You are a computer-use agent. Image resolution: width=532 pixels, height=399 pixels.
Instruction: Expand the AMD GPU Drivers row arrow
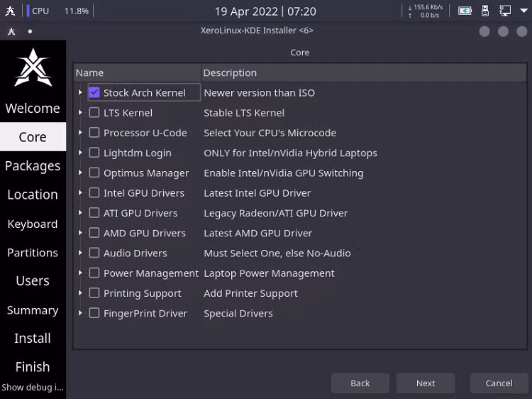click(80, 233)
